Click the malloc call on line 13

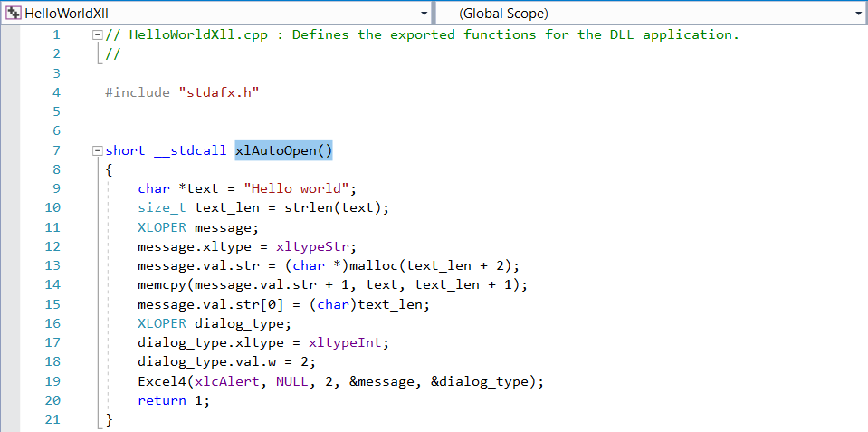(x=373, y=266)
